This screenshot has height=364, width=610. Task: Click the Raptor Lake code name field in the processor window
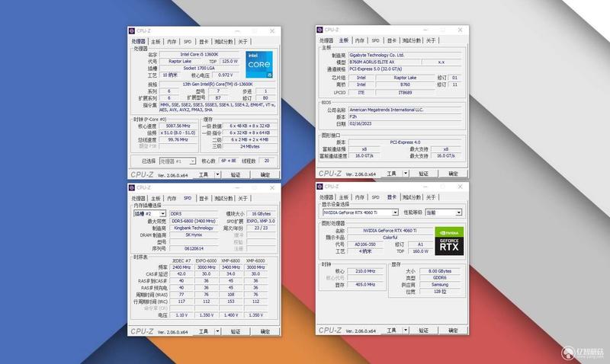(x=180, y=62)
